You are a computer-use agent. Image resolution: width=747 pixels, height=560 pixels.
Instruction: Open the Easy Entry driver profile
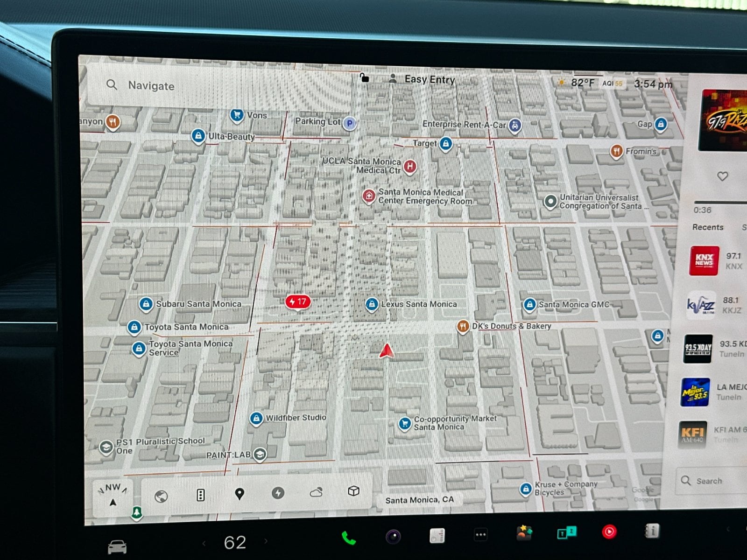[422, 79]
